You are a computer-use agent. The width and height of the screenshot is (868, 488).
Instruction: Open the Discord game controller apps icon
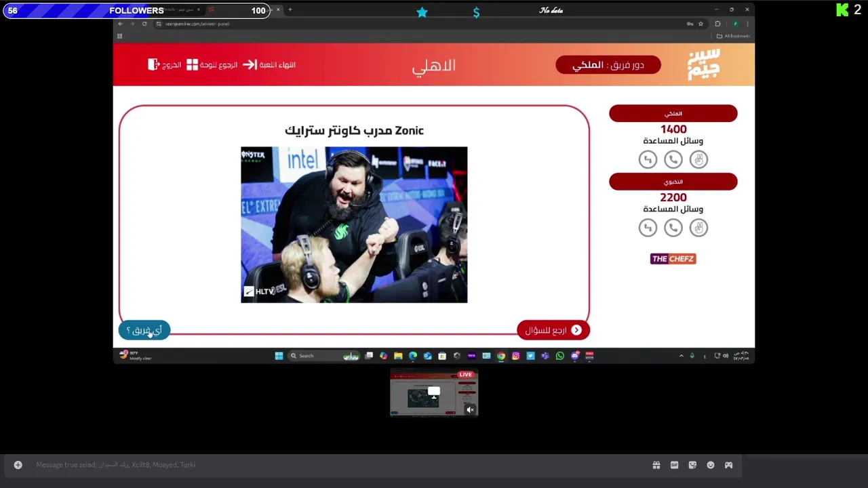tap(729, 465)
